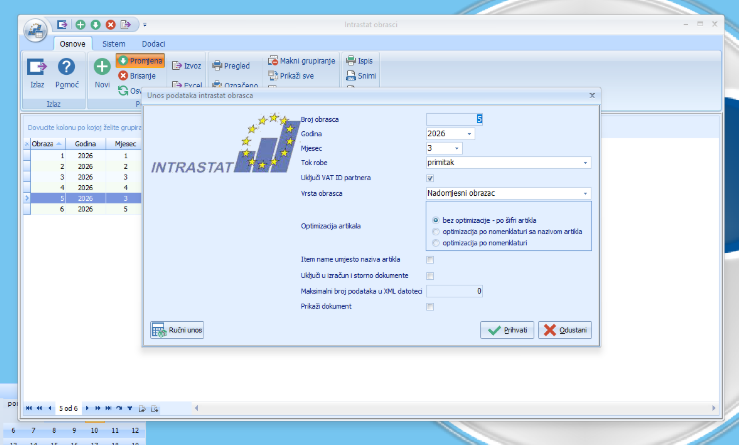The width and height of the screenshot is (739, 445).
Task: Click the Ručni unos button
Action: coord(177,330)
